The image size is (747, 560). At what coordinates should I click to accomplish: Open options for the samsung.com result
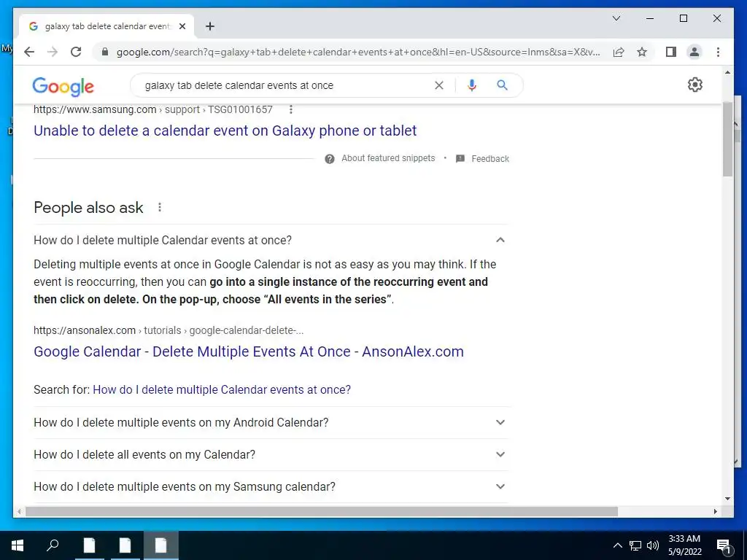(x=290, y=109)
